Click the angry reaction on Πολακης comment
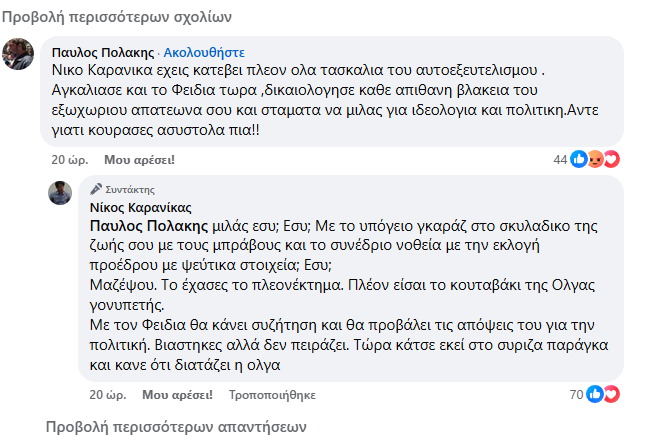Viewport: 661px width, 435px height. pos(596,159)
